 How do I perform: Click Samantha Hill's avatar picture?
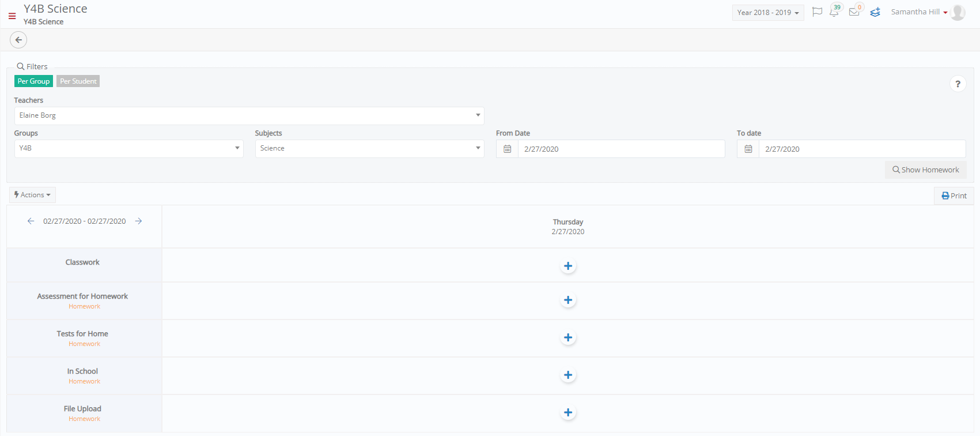[958, 12]
